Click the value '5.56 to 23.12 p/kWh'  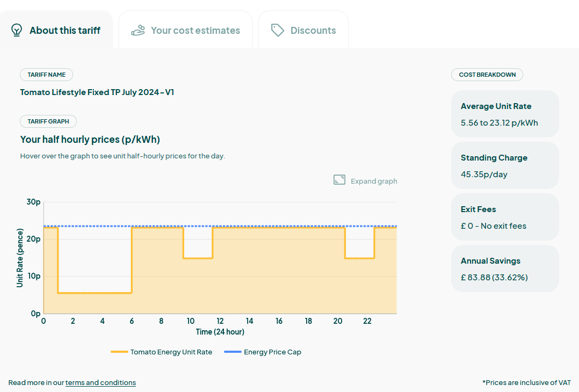click(x=500, y=123)
